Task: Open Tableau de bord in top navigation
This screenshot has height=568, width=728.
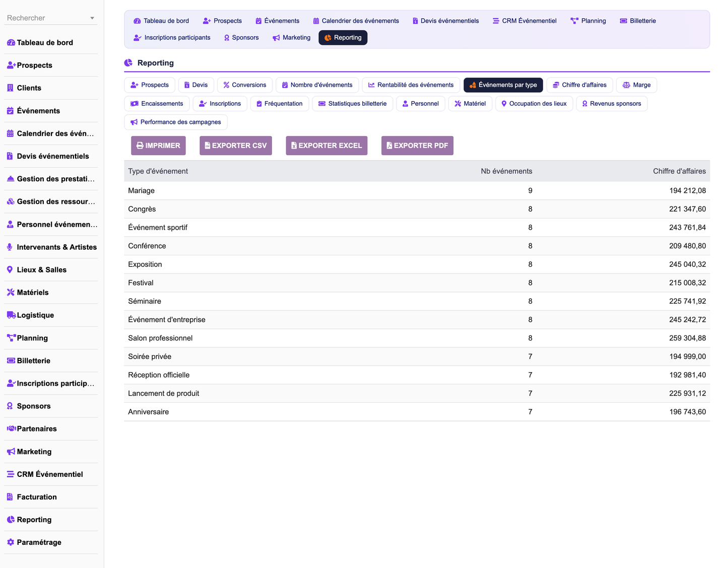Action: point(161,21)
